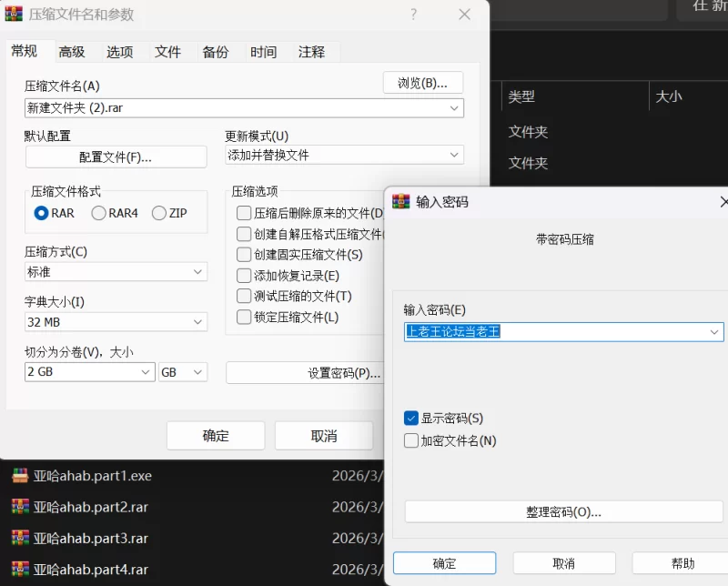Enable 加密文件名 checkbox

coord(411,441)
